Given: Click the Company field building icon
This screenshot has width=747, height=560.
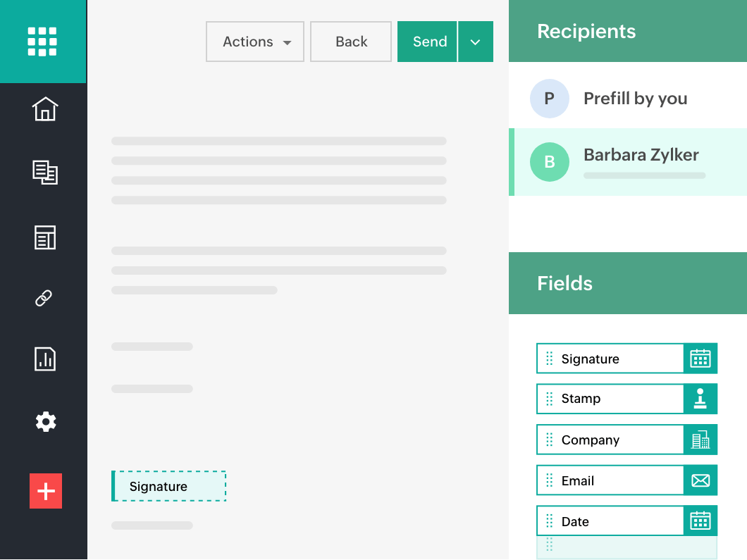Looking at the screenshot, I should point(700,440).
